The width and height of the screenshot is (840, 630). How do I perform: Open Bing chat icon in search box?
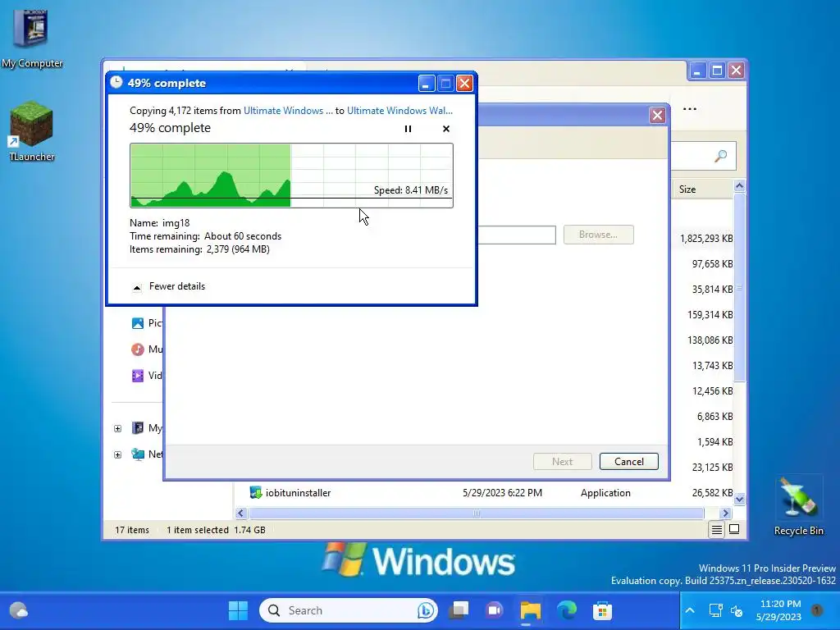tap(426, 610)
